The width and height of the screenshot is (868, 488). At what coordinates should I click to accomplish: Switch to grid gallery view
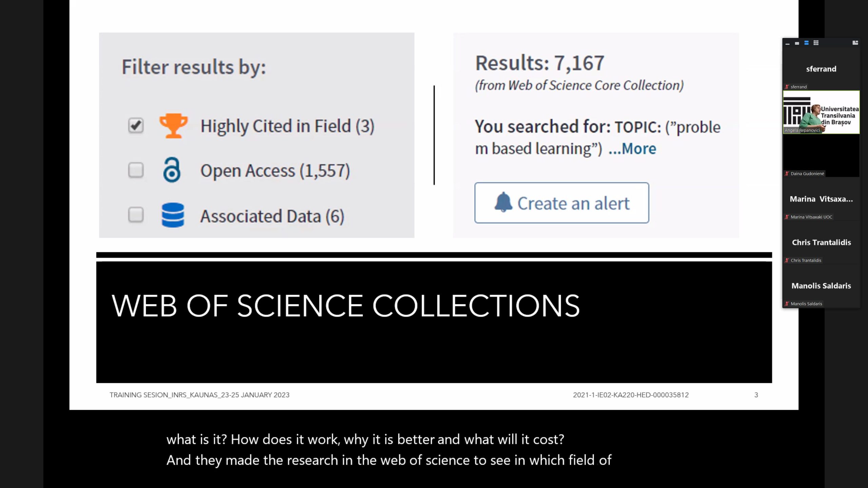click(816, 43)
